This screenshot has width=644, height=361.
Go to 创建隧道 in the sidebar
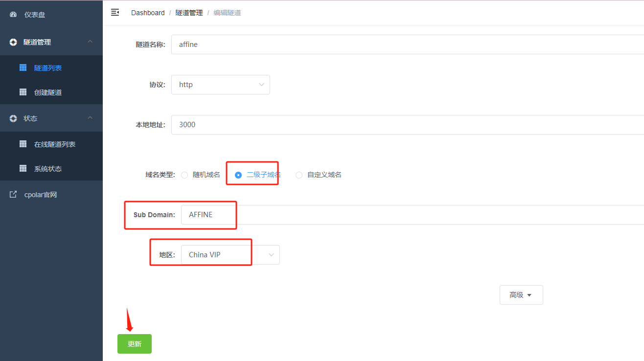click(51, 92)
